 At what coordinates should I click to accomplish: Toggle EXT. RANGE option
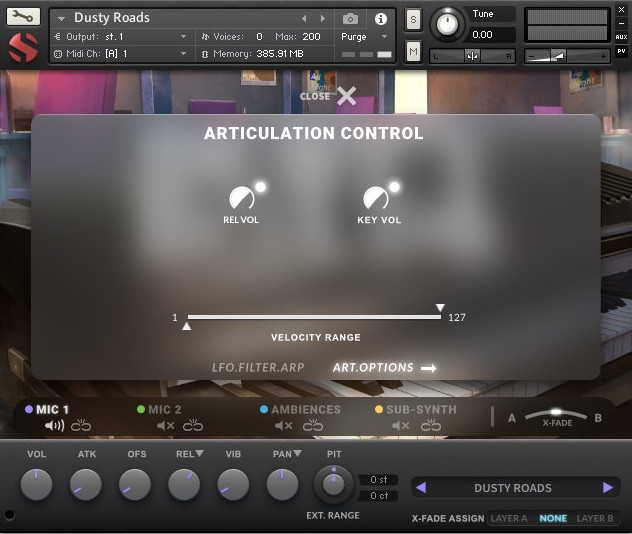[x=333, y=515]
